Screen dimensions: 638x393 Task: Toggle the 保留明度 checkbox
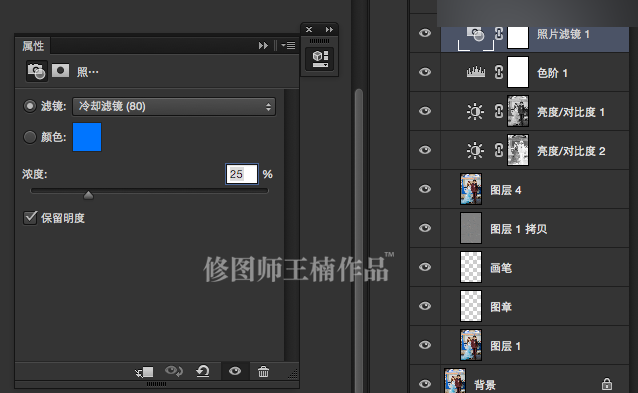(x=30, y=218)
